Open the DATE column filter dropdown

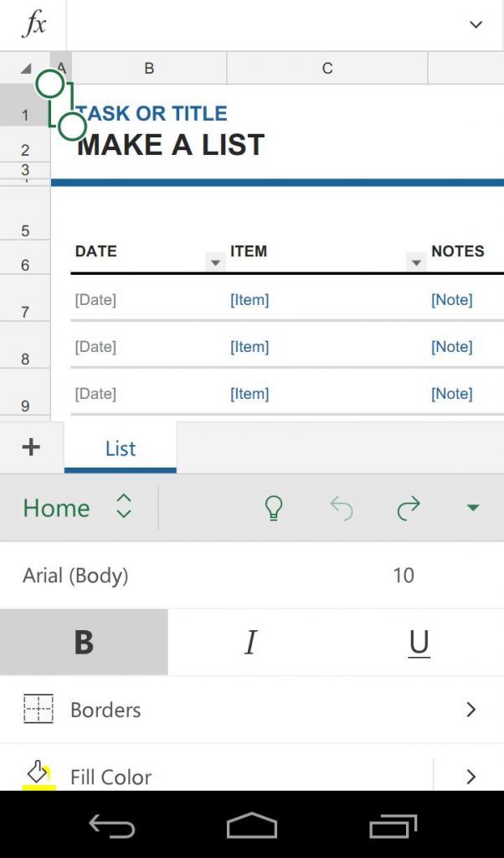[215, 263]
